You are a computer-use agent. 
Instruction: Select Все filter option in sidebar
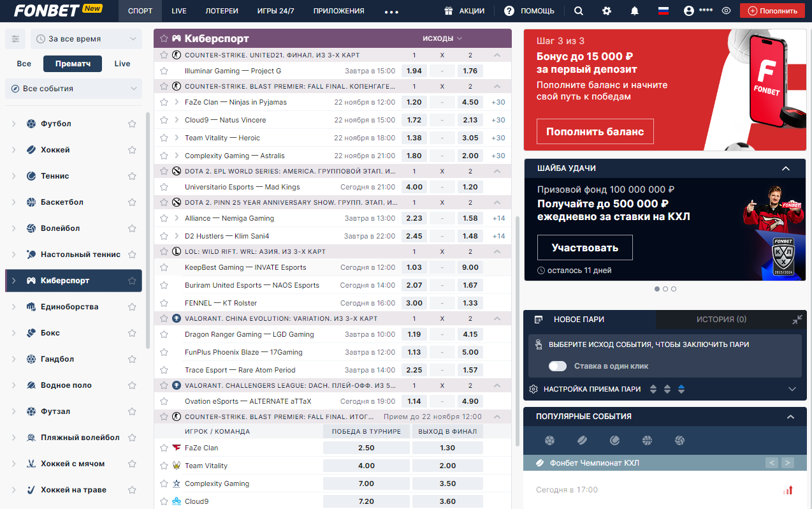click(x=24, y=64)
